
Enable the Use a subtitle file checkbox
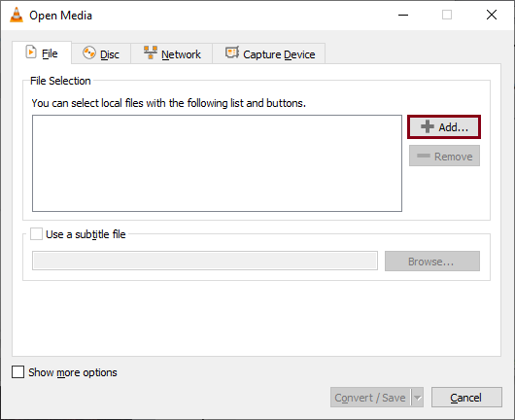click(36, 234)
